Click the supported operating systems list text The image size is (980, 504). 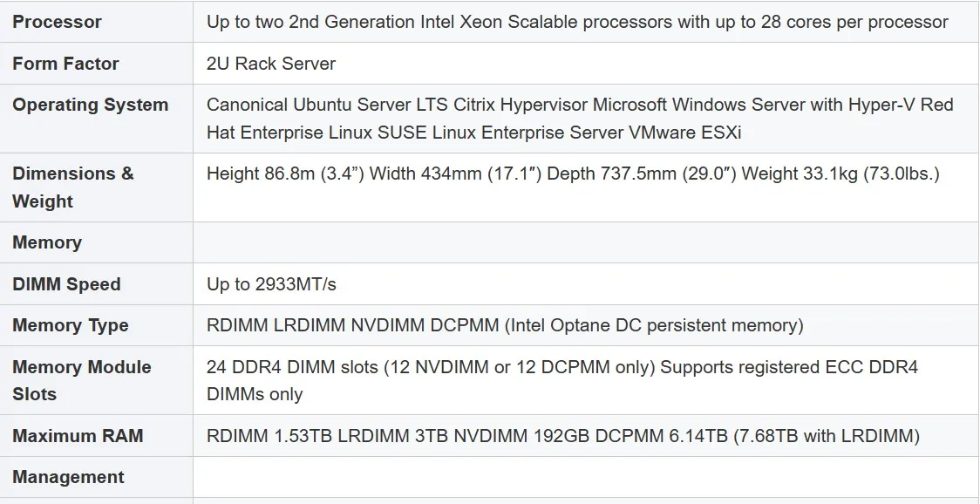click(580, 119)
